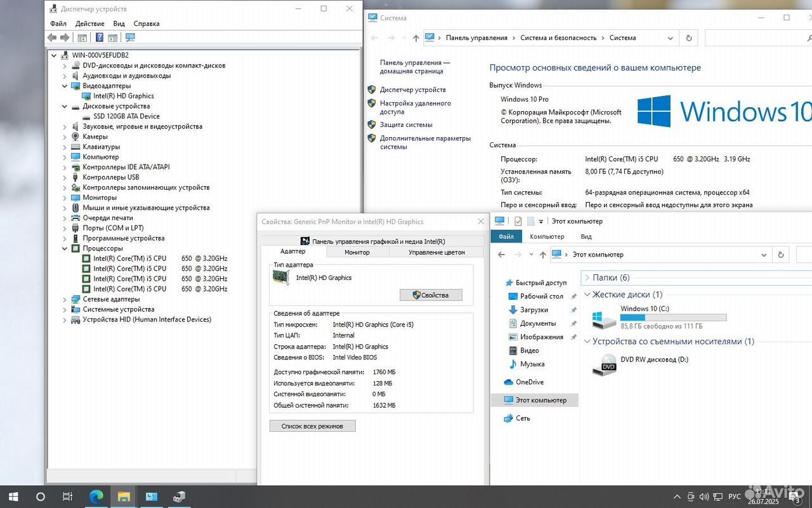The width and height of the screenshot is (812, 508).
Task: Click Back arrow in Этот компьютер window
Action: pyautogui.click(x=501, y=255)
